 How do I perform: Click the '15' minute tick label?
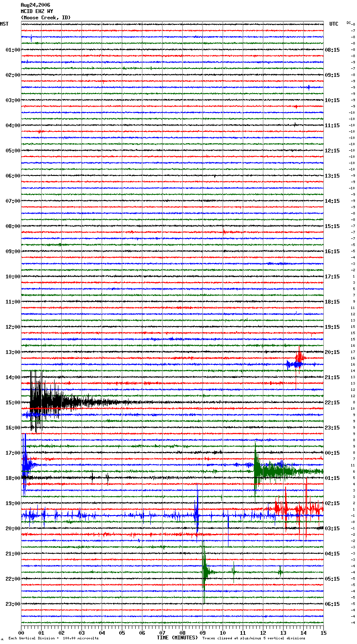click(x=323, y=633)
